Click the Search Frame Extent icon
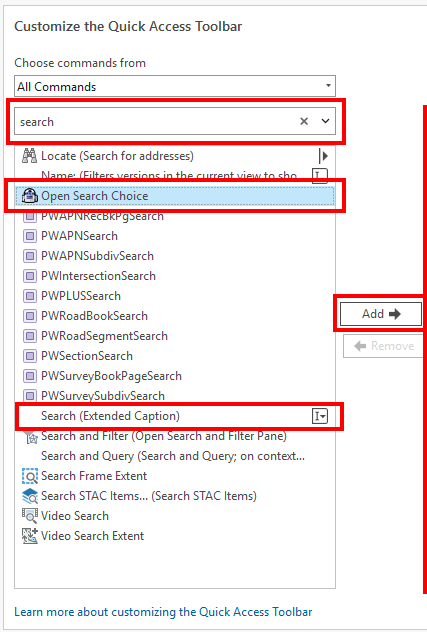 click(30, 476)
